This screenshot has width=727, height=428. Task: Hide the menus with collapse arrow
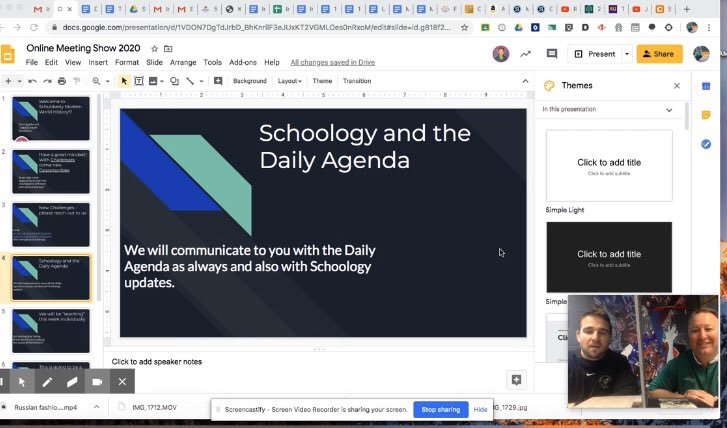click(525, 81)
